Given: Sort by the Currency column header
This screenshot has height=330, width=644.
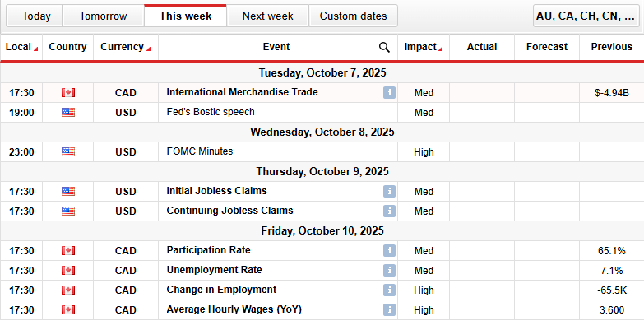Looking at the screenshot, I should tap(125, 48).
